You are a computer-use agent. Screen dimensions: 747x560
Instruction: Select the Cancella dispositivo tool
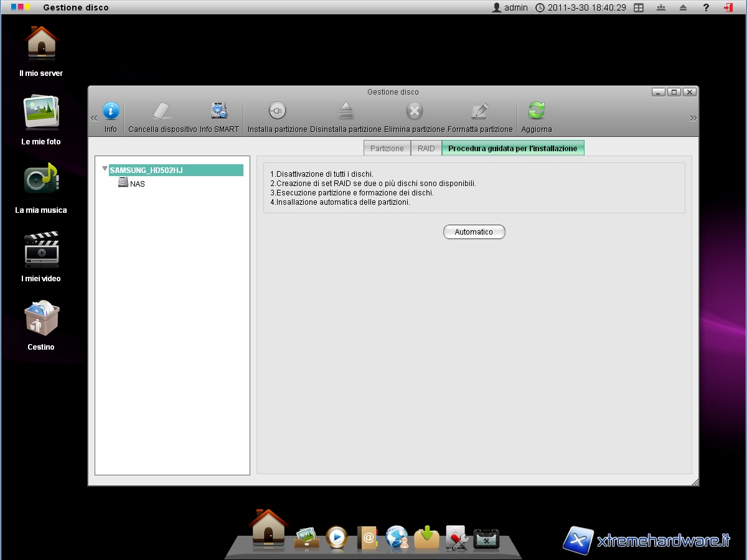click(x=162, y=112)
